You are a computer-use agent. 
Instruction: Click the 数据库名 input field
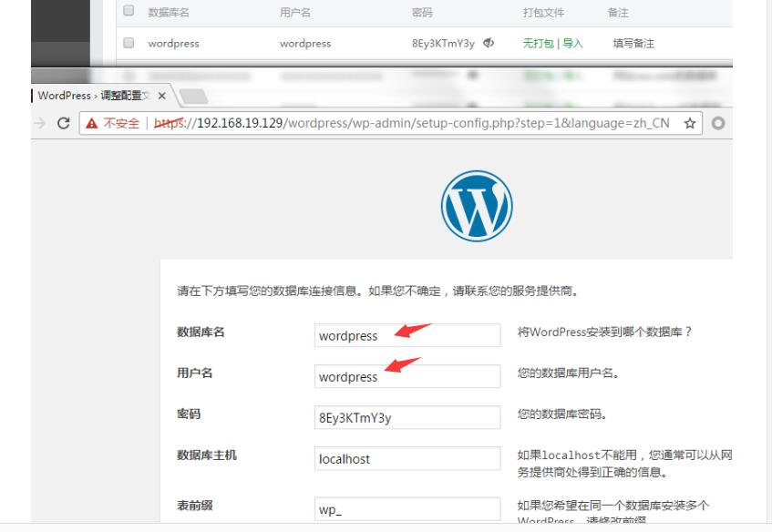[x=407, y=335]
